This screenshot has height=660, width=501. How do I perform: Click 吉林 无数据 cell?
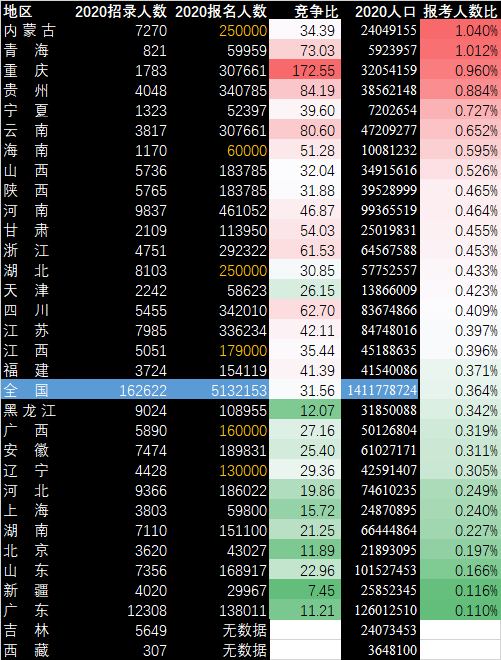coord(245,631)
